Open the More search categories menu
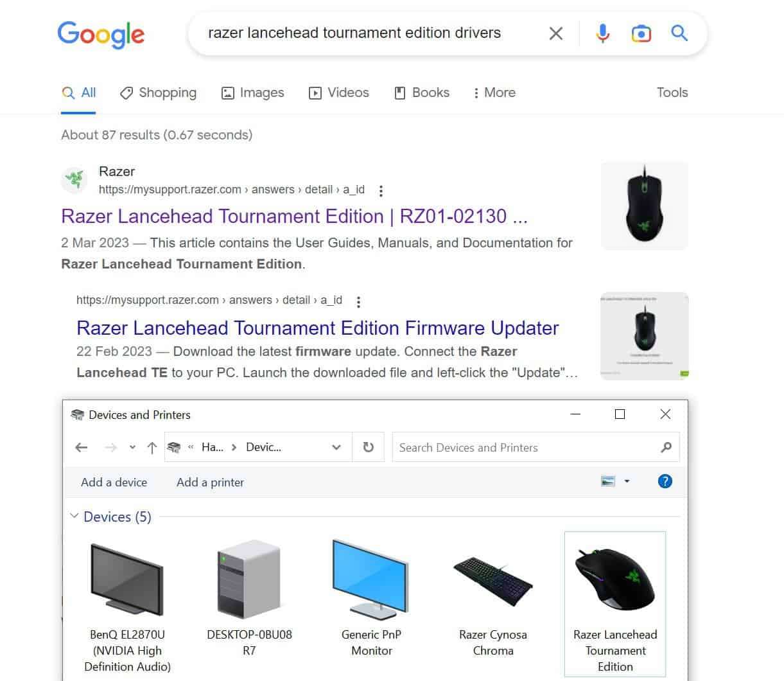 pyautogui.click(x=494, y=93)
